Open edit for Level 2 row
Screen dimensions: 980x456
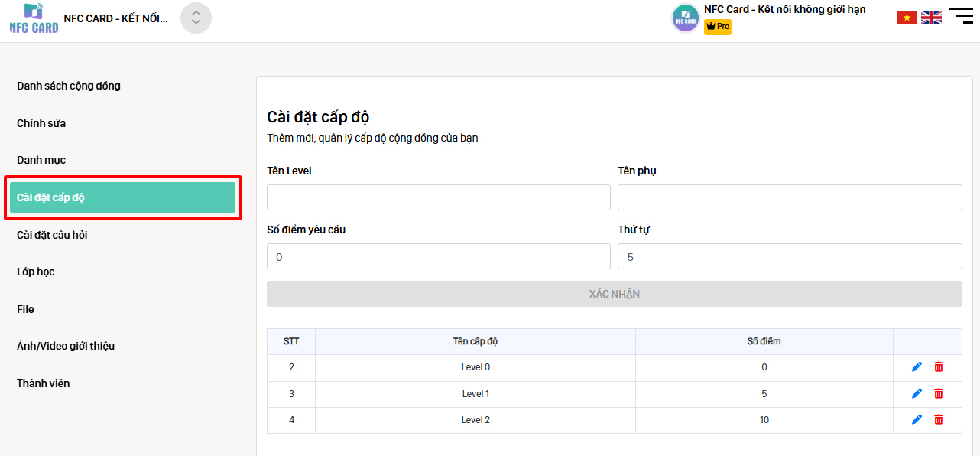coord(917,420)
